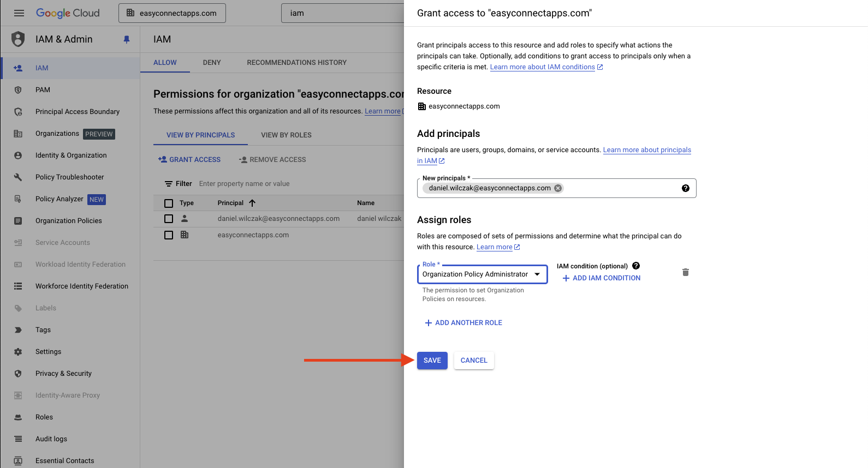Open easyconnectapps.com project selector

pos(172,13)
